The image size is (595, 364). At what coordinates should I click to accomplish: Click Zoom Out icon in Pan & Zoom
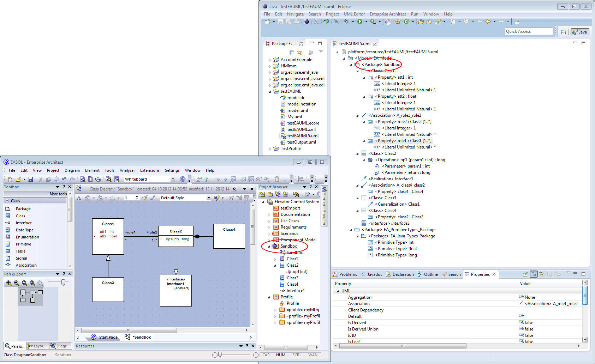(x=17, y=283)
